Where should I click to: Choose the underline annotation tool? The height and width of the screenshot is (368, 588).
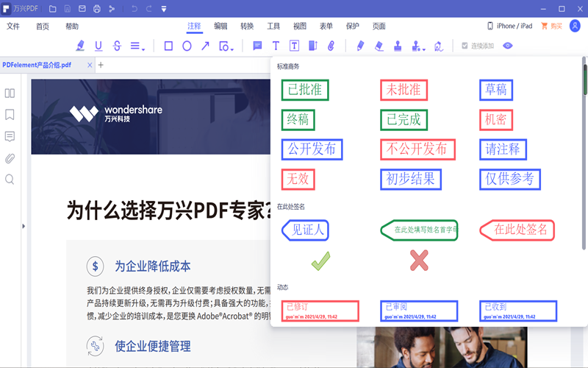pyautogui.click(x=98, y=46)
